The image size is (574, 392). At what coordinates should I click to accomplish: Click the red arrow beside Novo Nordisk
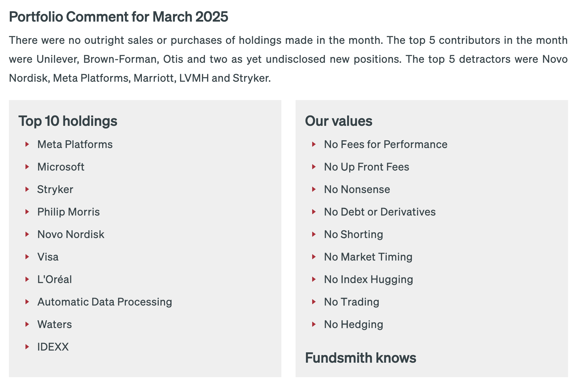(27, 234)
